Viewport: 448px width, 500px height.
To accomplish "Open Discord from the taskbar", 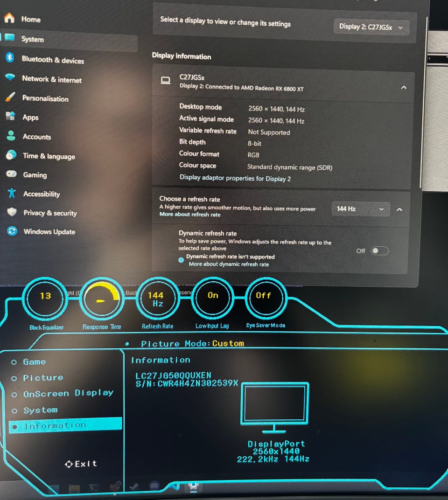I will click(x=154, y=486).
